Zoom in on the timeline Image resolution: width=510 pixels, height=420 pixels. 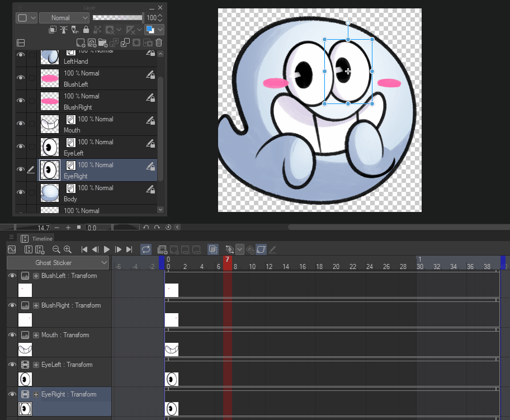pos(68,249)
